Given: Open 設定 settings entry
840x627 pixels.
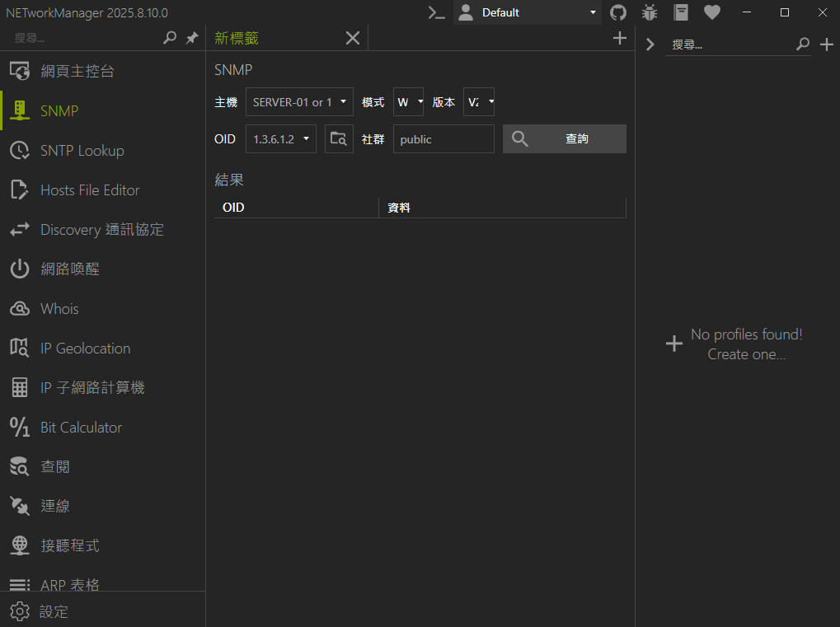Looking at the screenshot, I should pos(103,611).
